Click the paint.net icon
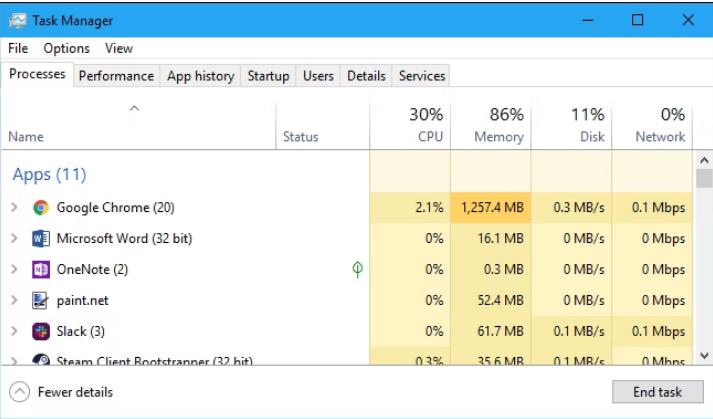 (x=40, y=301)
